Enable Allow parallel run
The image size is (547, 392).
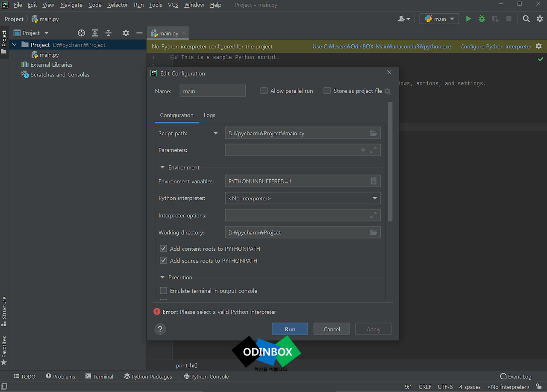point(264,91)
